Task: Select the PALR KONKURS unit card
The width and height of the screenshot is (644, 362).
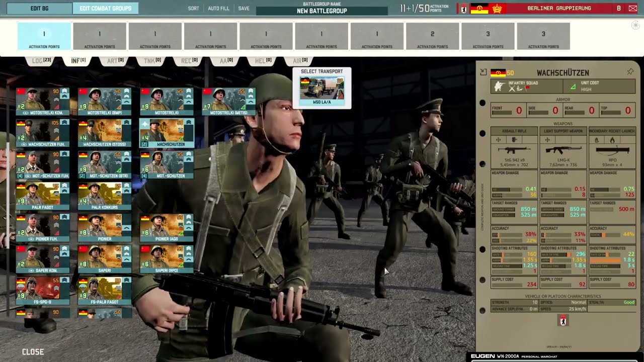Action: click(105, 197)
